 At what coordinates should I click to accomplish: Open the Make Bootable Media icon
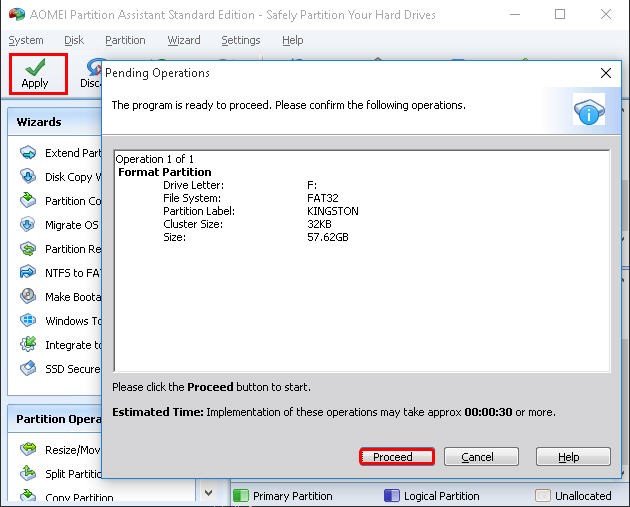pyautogui.click(x=28, y=296)
